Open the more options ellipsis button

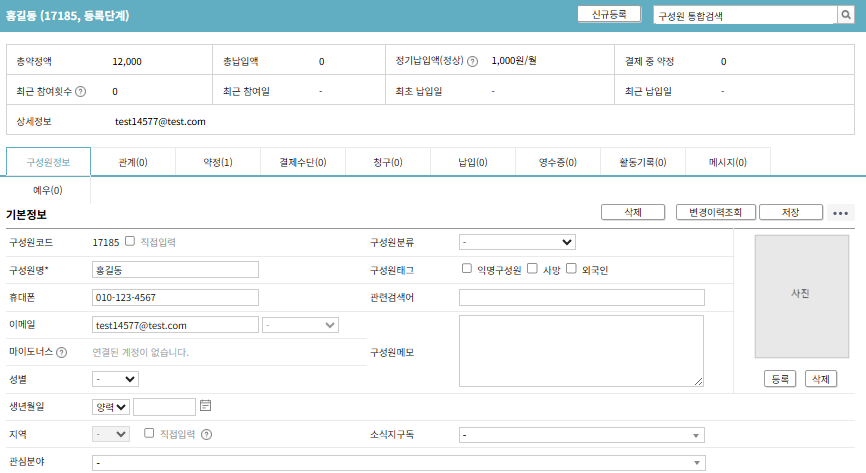pyautogui.click(x=841, y=213)
